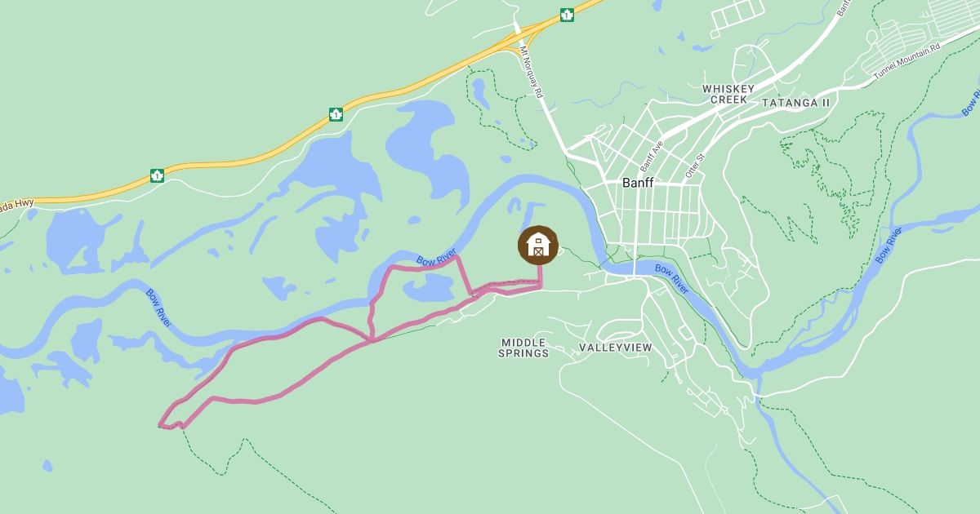Select the Mt Norquay Rd street label
The width and height of the screenshot is (980, 514).
531,73
